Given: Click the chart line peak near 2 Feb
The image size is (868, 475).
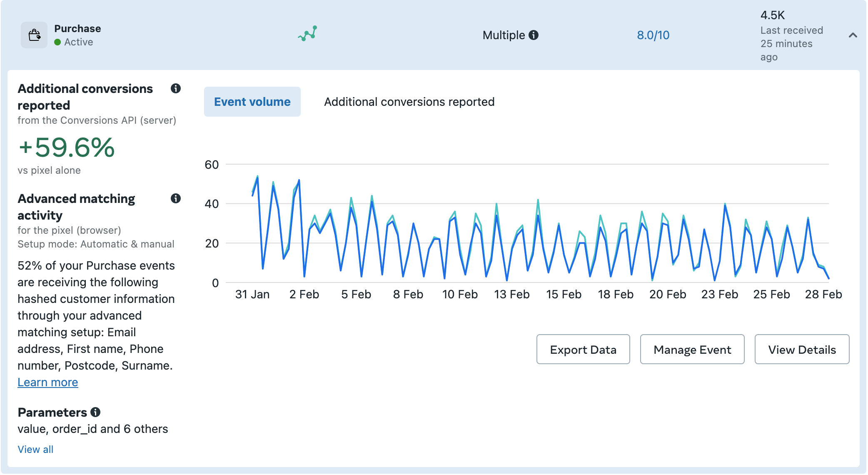Looking at the screenshot, I should coord(299,181).
